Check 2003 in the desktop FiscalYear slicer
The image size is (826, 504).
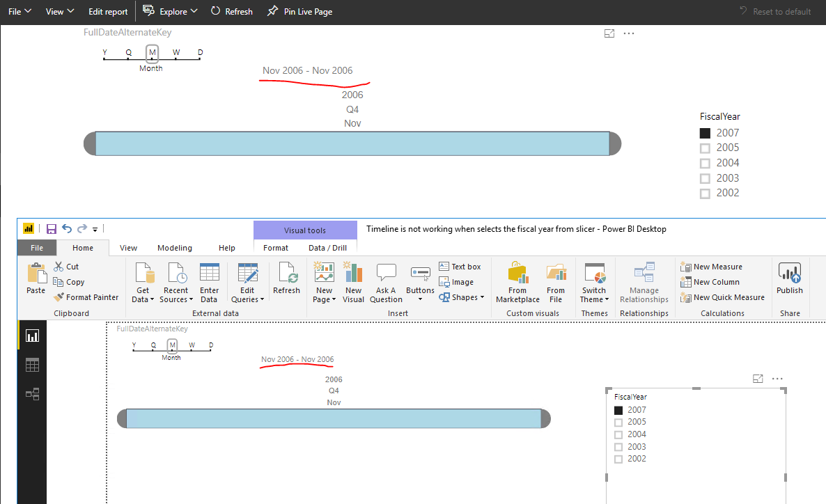[x=618, y=447]
